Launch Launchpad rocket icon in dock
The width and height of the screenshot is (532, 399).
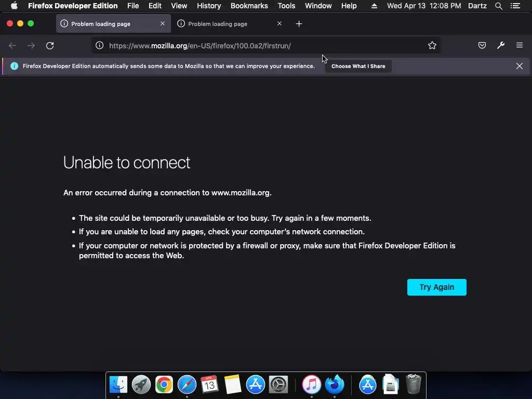tap(141, 384)
